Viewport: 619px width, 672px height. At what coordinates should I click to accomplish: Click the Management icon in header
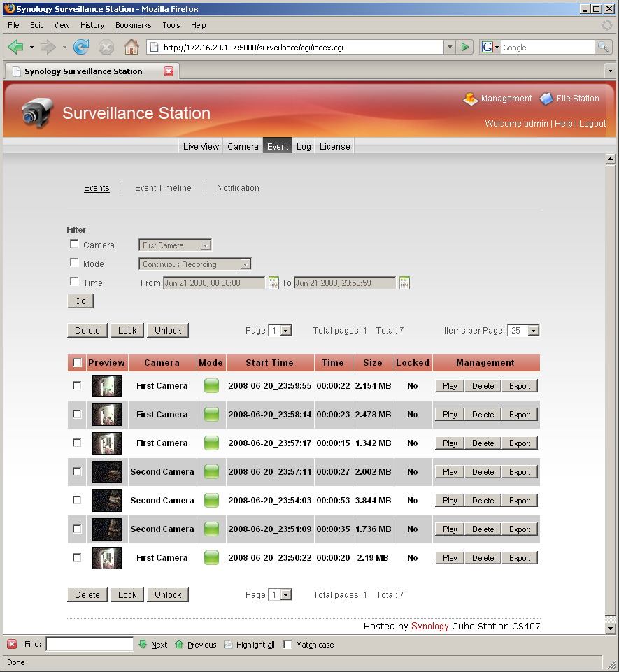coord(471,99)
